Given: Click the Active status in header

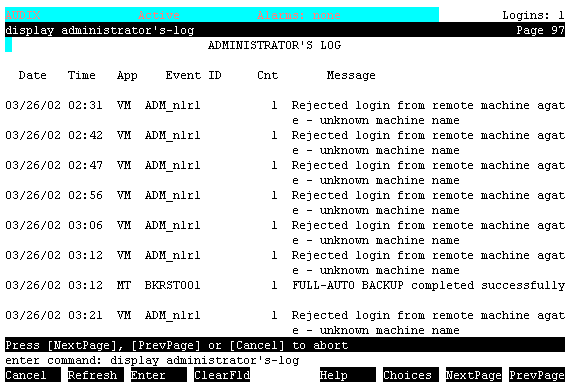Looking at the screenshot, I should point(158,15).
